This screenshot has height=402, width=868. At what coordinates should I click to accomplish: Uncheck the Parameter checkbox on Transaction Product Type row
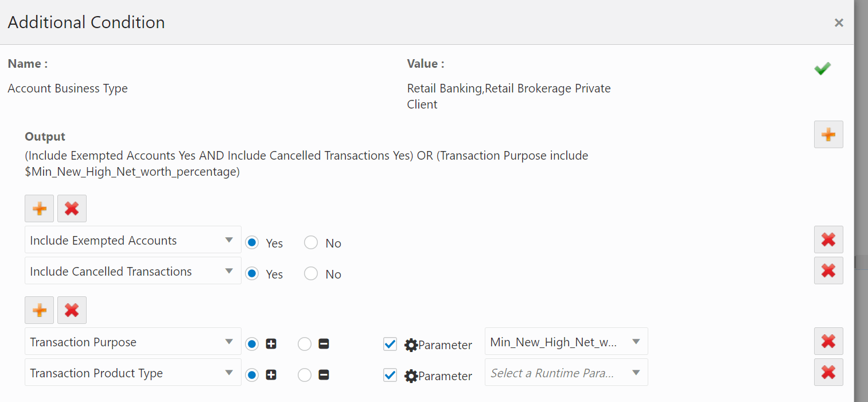coord(390,375)
